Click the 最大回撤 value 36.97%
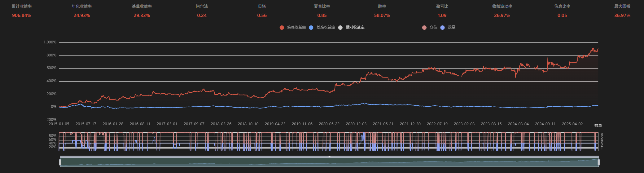The height and width of the screenshot is (173, 644). 622,16
